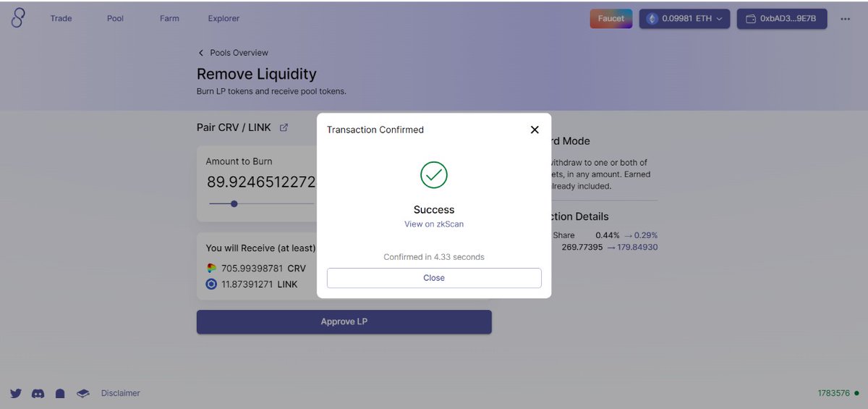Click the CRV token icon
Screen dimensions: 868x409
(x=211, y=268)
